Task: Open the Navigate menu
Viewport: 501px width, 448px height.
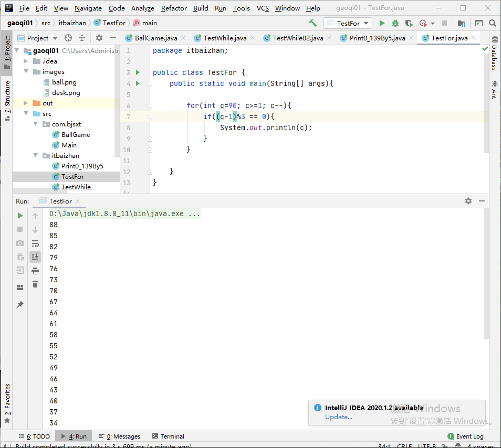Action: tap(88, 8)
